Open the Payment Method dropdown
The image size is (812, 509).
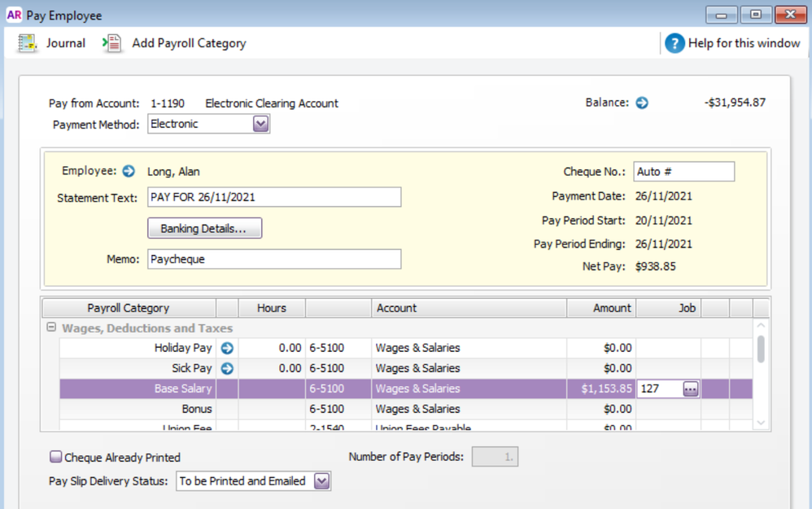pos(260,124)
